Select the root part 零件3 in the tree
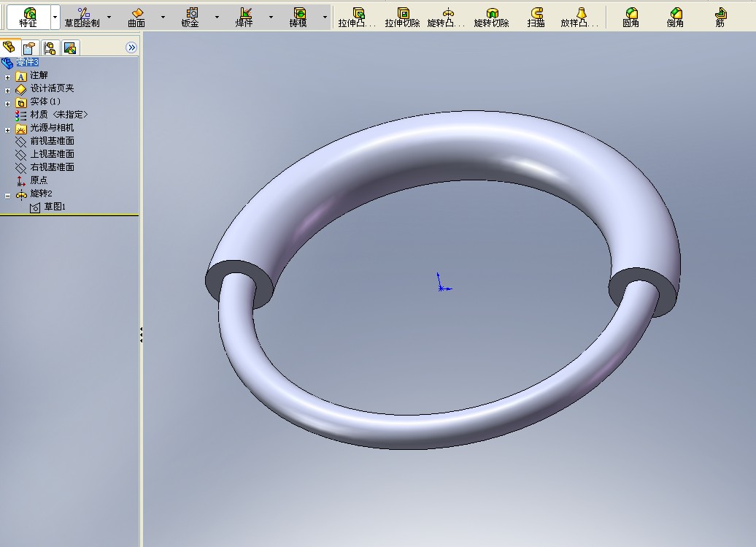The image size is (756, 547). coord(27,62)
